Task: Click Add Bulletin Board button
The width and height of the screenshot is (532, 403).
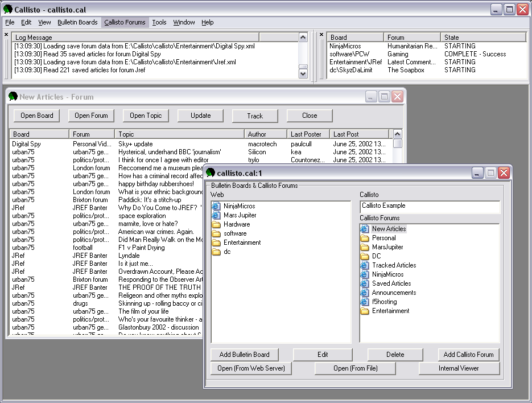Action: pyautogui.click(x=245, y=355)
